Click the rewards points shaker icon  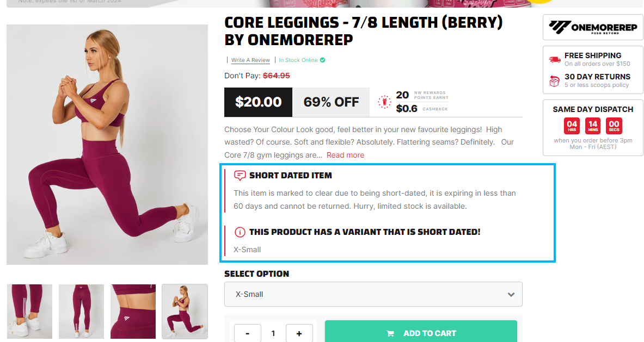[x=384, y=102]
